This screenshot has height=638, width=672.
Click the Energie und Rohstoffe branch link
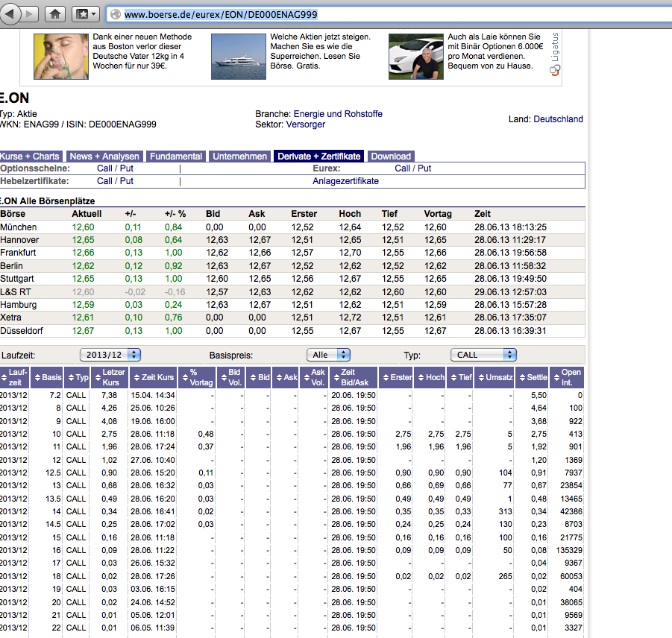[x=338, y=114]
